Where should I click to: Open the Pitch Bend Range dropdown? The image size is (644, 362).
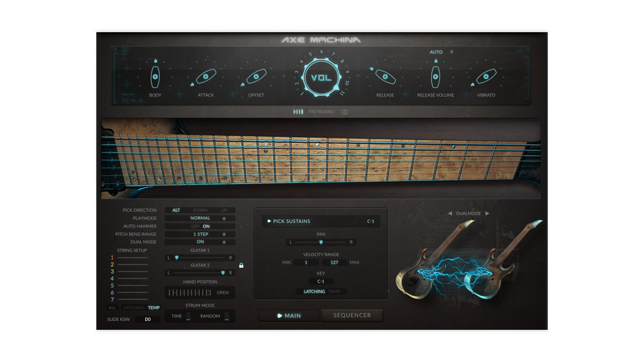tap(200, 234)
